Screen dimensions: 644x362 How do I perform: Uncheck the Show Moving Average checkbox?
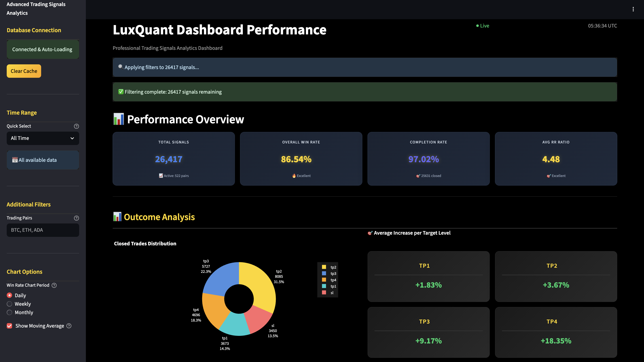tap(9, 326)
